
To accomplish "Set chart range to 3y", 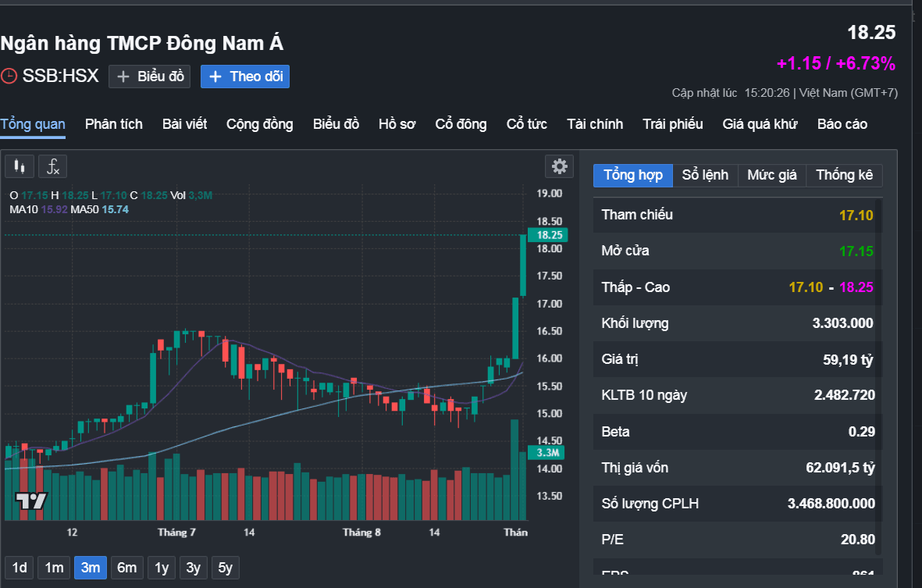I will [193, 568].
